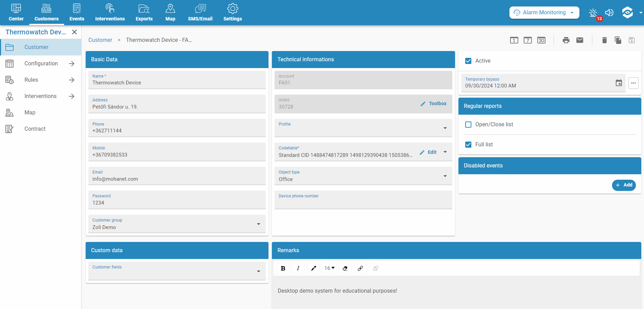Uncheck the Full list checkbox
Screen dimensions: 644x309
point(468,145)
